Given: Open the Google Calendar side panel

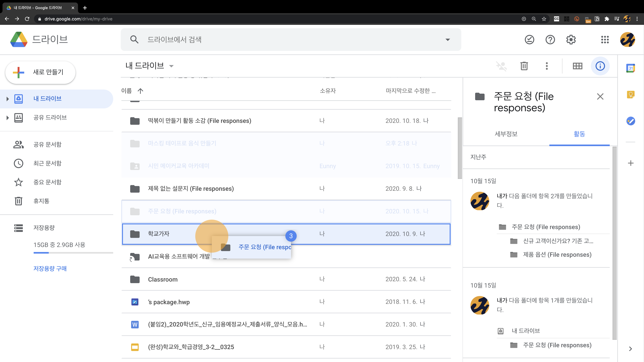Looking at the screenshot, I should click(x=630, y=68).
